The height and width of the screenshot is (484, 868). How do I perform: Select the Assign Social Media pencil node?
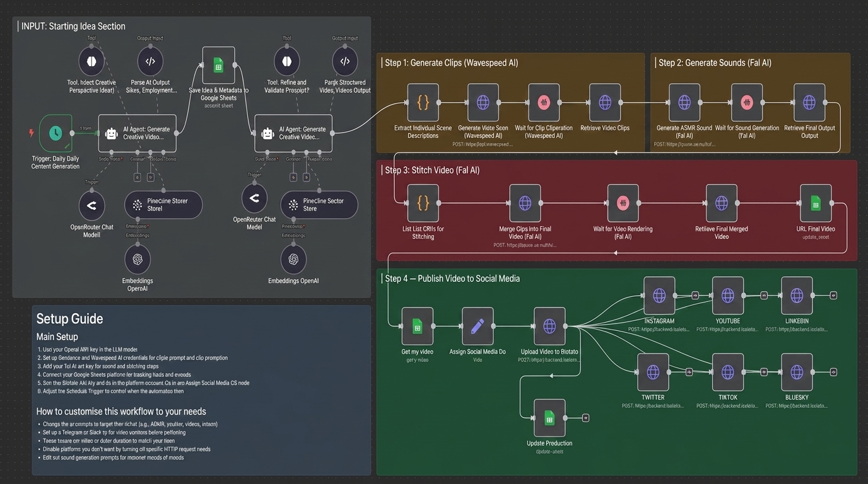pyautogui.click(x=478, y=326)
